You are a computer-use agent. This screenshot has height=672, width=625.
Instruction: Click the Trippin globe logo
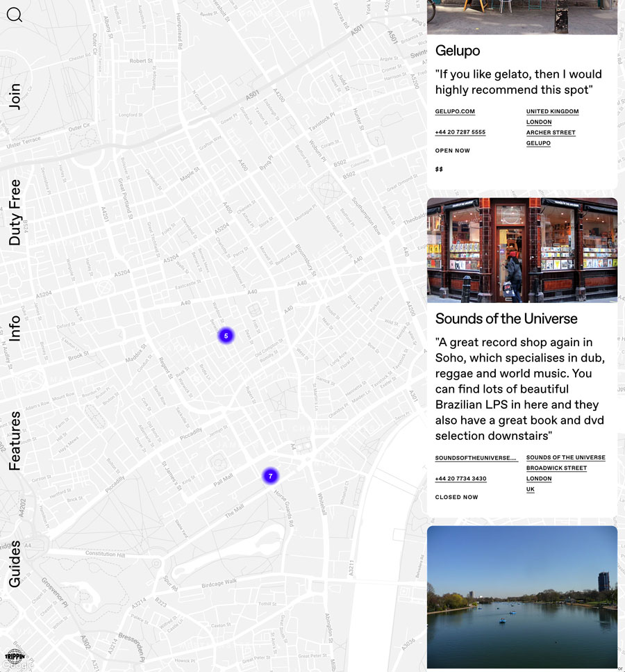(15, 656)
